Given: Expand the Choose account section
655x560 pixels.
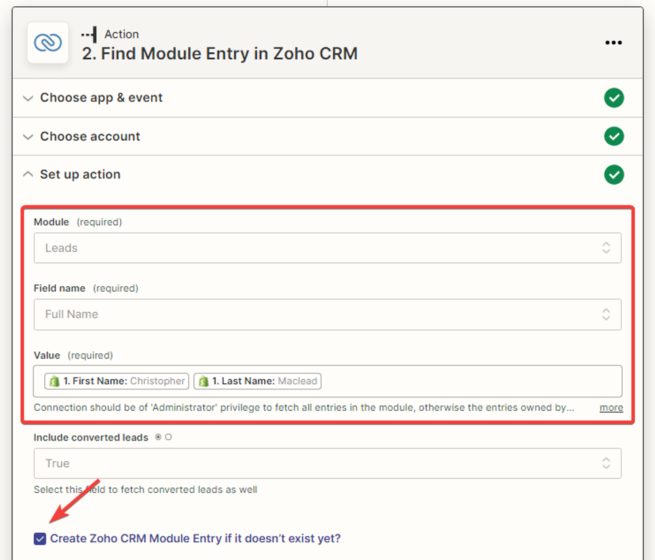Looking at the screenshot, I should point(90,136).
